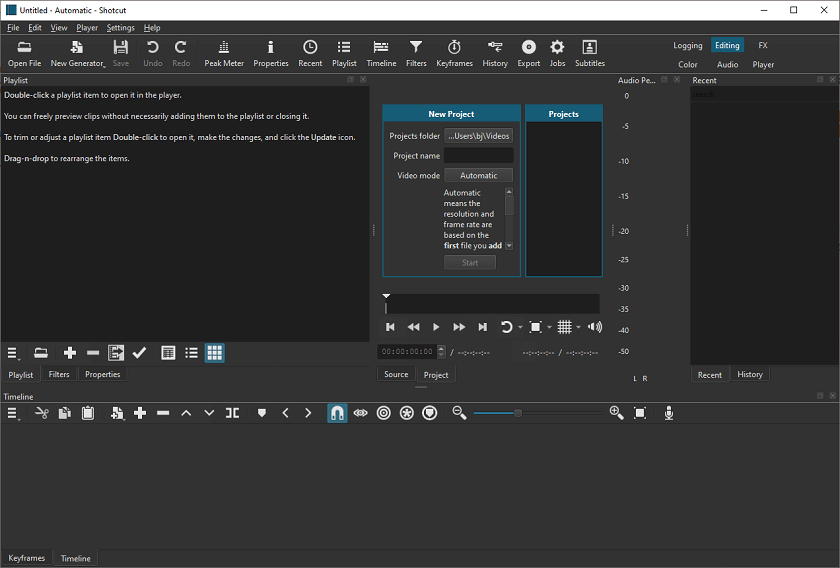The height and width of the screenshot is (568, 840).
Task: Open the Player menu
Action: click(87, 28)
